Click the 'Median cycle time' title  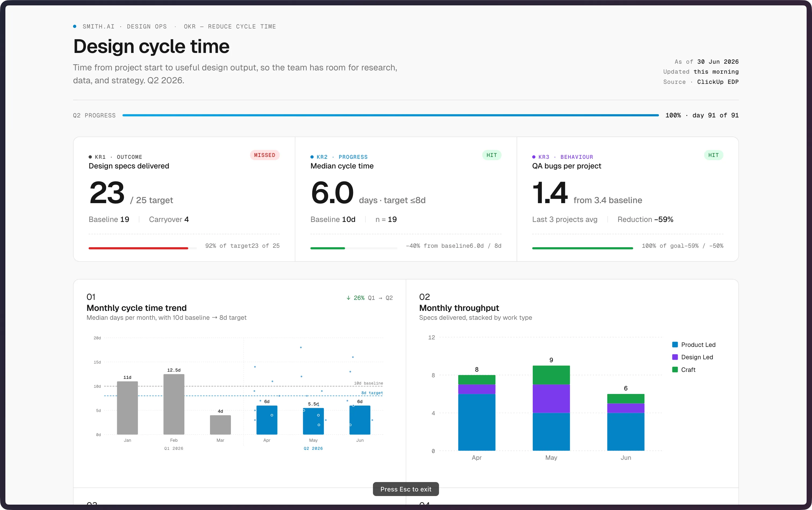(342, 166)
